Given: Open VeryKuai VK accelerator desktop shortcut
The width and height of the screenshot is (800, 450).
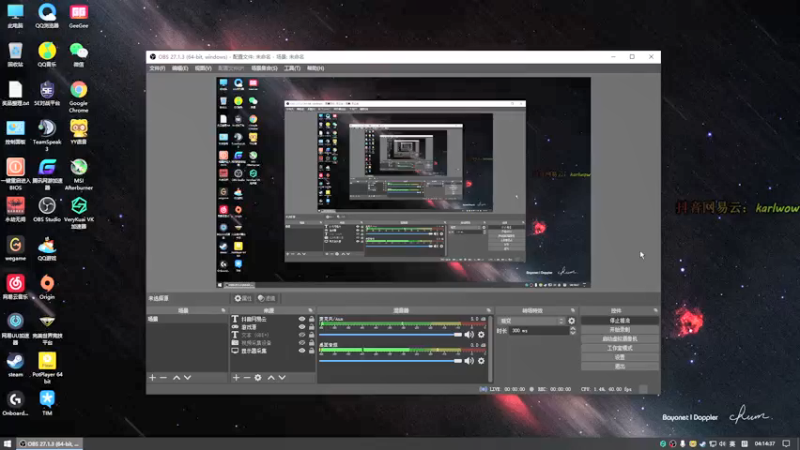Looking at the screenshot, I should [x=78, y=213].
